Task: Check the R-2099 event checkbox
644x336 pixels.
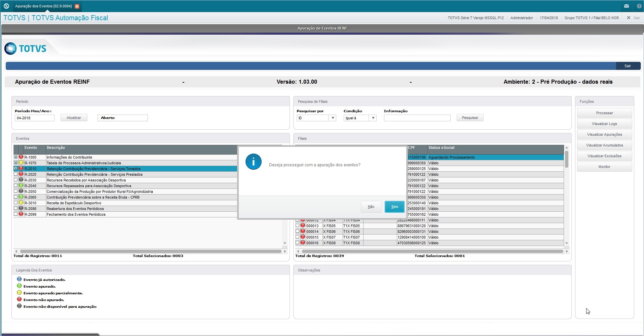Action: click(15, 214)
